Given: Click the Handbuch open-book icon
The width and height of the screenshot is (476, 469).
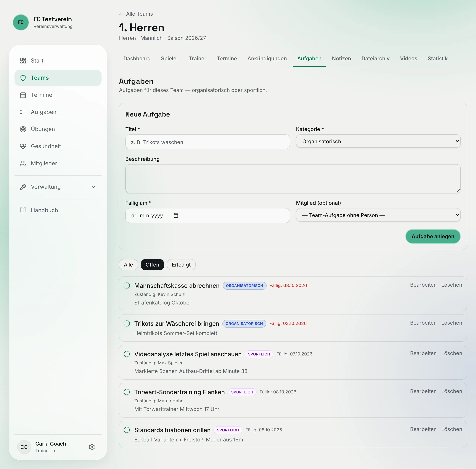Looking at the screenshot, I should click(x=23, y=210).
